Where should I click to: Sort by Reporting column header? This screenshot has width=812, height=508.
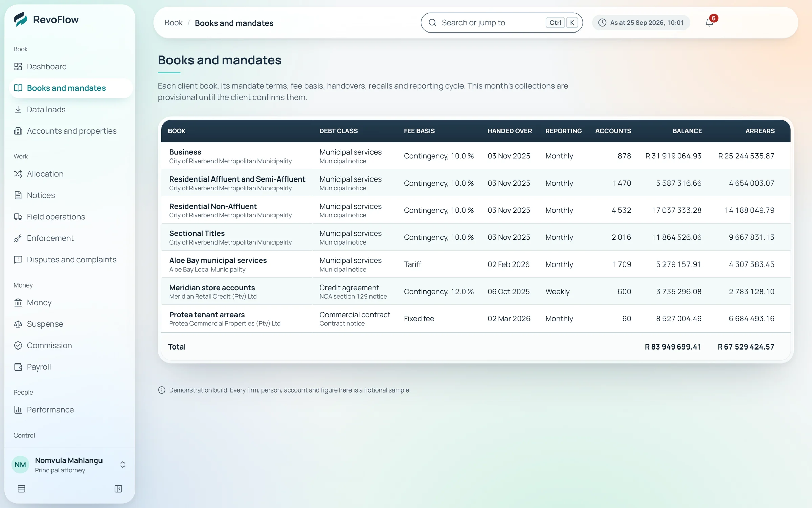(x=564, y=131)
